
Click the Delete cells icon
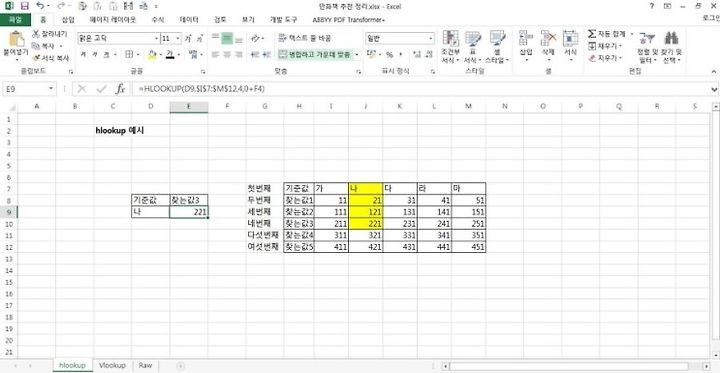tap(548, 39)
